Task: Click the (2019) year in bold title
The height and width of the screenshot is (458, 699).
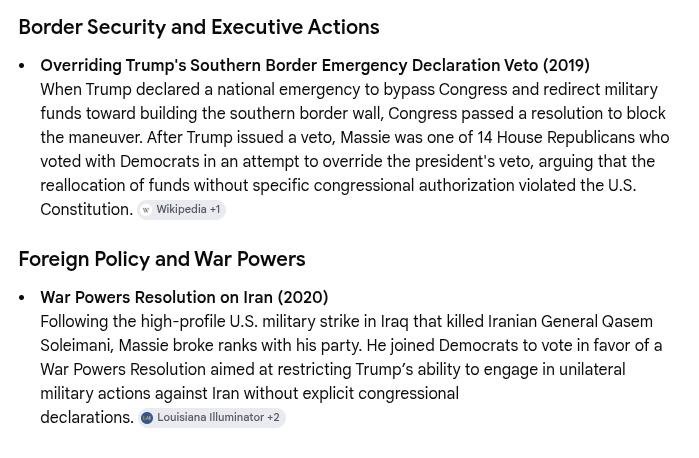Action: coord(566,66)
